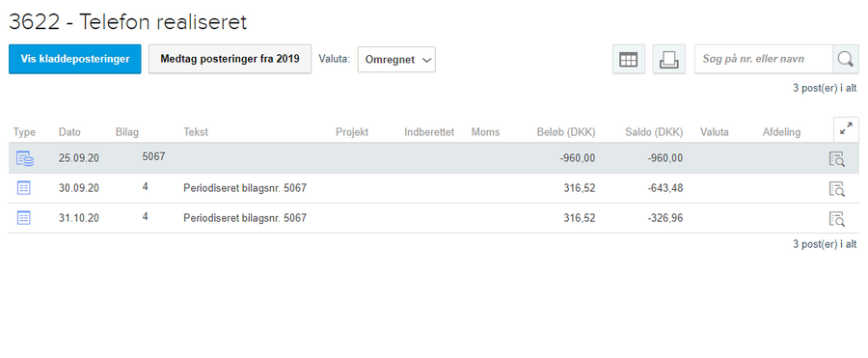Expand table with the fullscreen arrows icon
868x358 pixels.
[x=846, y=129]
